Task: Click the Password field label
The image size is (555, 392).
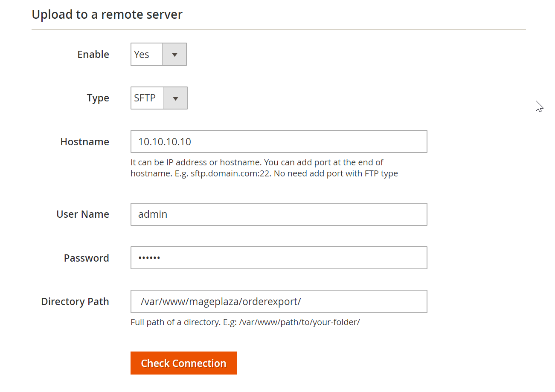Action: (87, 258)
